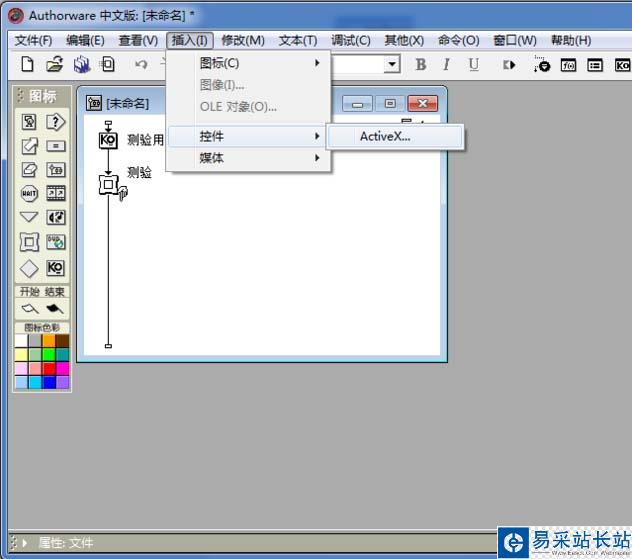Toggle Underline text formatting
632x559 pixels.
[x=474, y=64]
